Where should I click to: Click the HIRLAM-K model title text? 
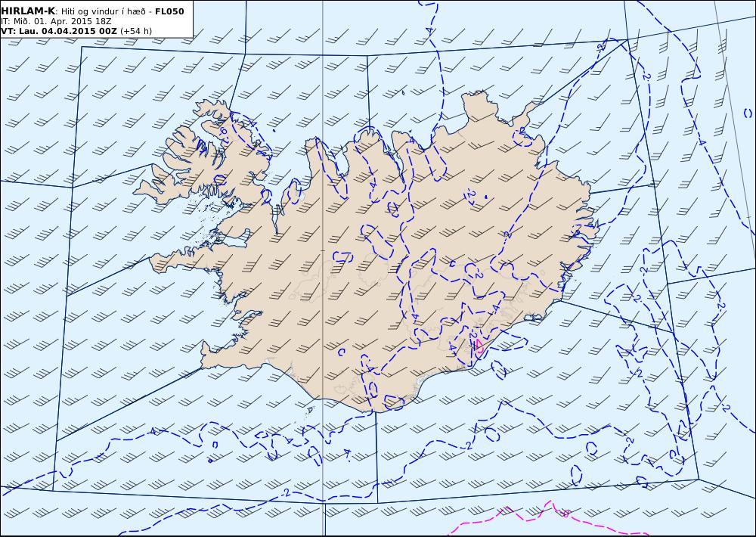point(28,11)
